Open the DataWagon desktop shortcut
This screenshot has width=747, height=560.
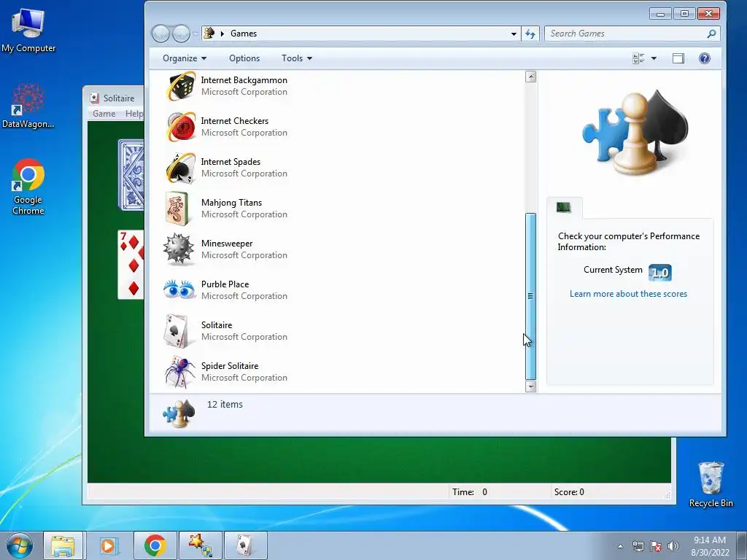pos(28,106)
